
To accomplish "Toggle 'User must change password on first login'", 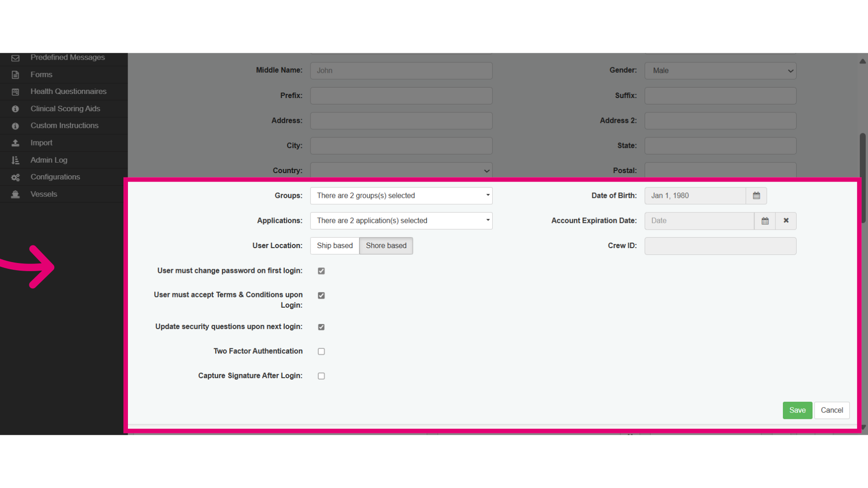I will pos(321,271).
